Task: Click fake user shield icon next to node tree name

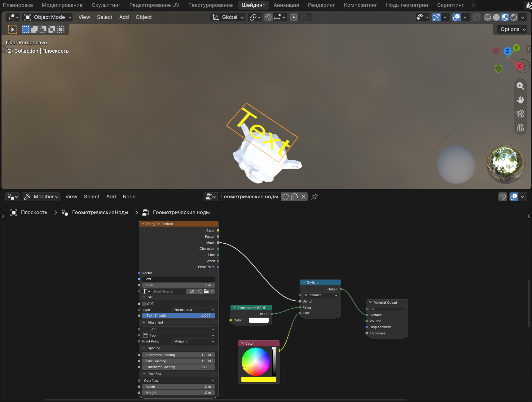Action: (286, 197)
